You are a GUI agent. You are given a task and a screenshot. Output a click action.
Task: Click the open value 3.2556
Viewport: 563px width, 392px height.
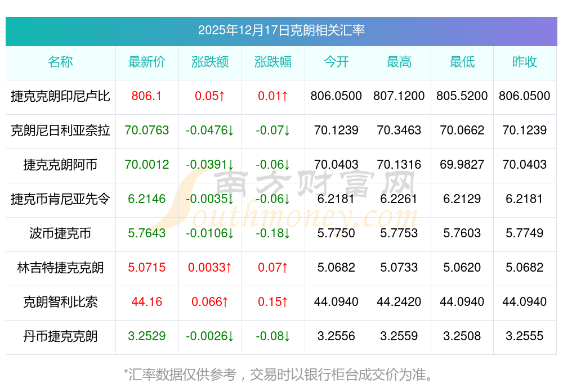coord(336,336)
